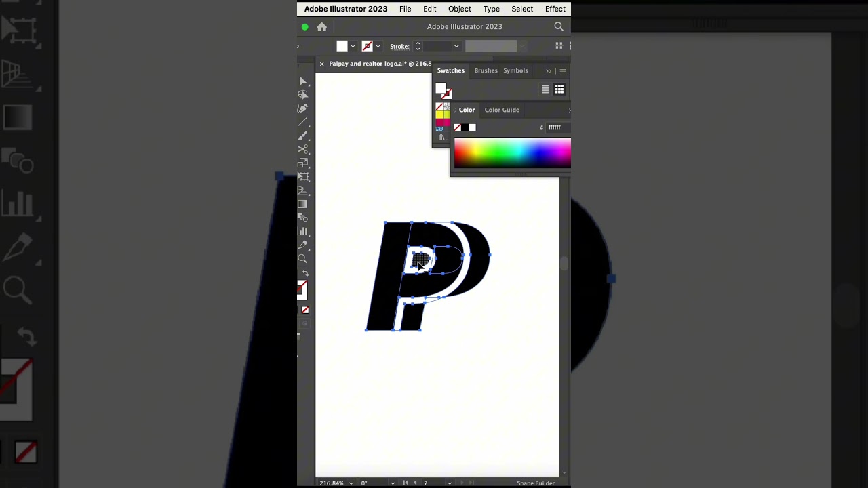Switch swatches to thumbnail grid view

(x=559, y=89)
